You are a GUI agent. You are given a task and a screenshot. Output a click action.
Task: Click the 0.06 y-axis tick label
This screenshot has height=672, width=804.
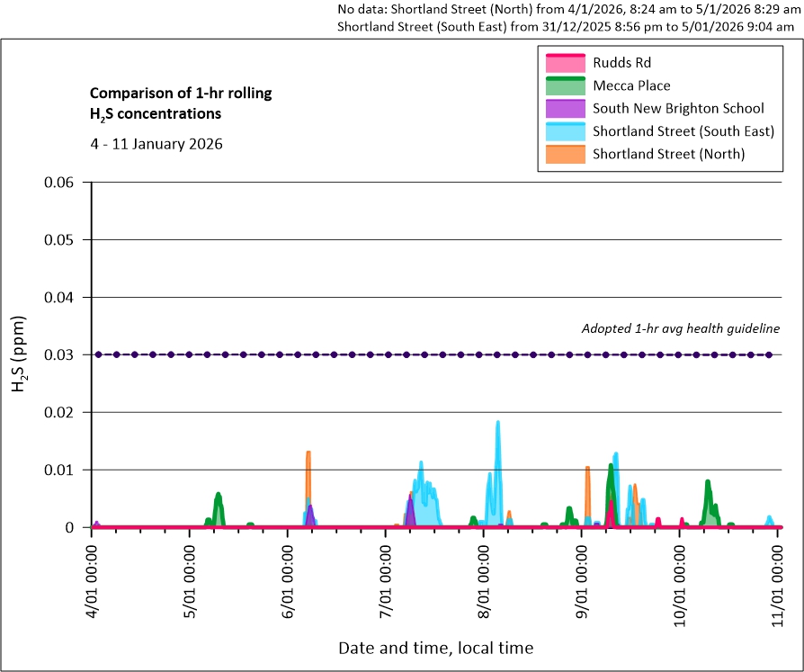[63, 183]
